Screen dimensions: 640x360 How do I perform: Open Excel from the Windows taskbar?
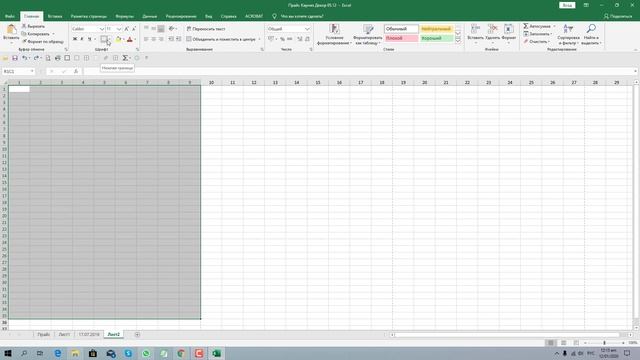[216, 353]
